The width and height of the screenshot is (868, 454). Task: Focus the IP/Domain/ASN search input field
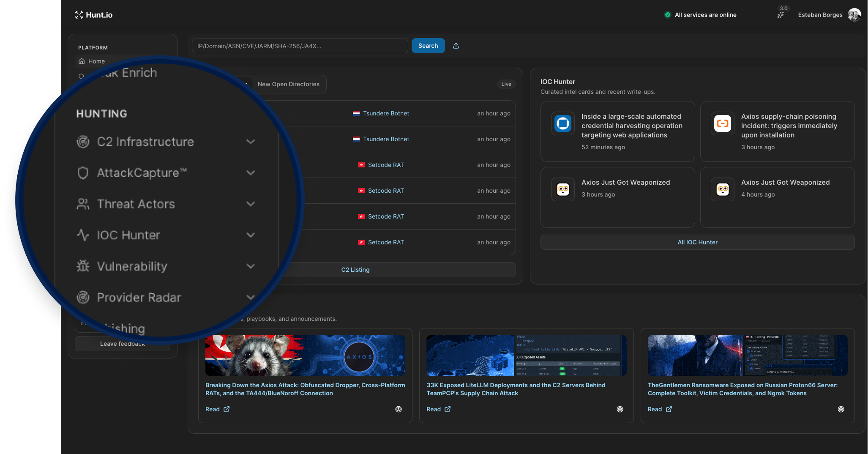point(300,46)
